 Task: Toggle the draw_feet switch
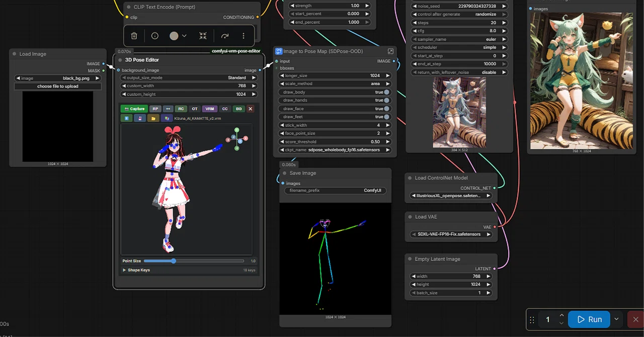click(387, 117)
